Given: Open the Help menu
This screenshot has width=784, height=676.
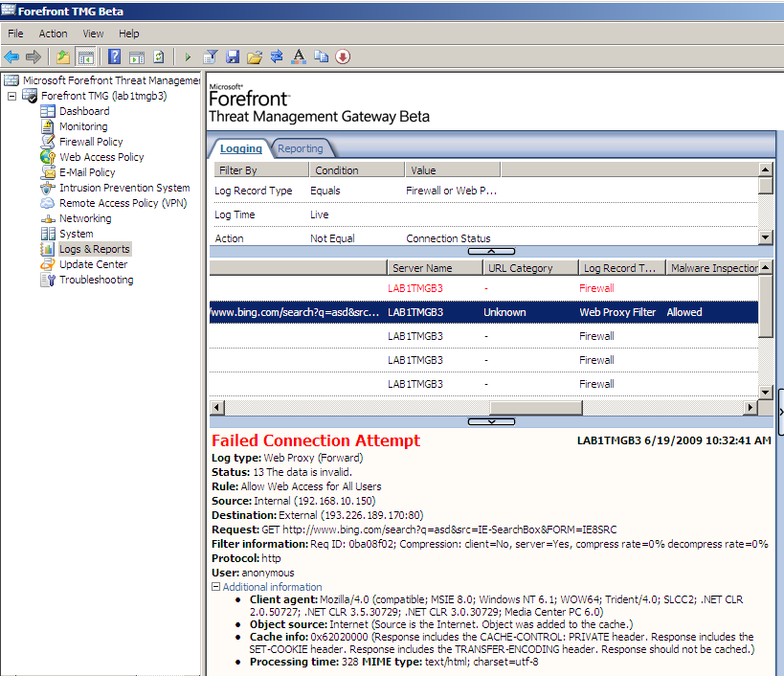Looking at the screenshot, I should (128, 34).
